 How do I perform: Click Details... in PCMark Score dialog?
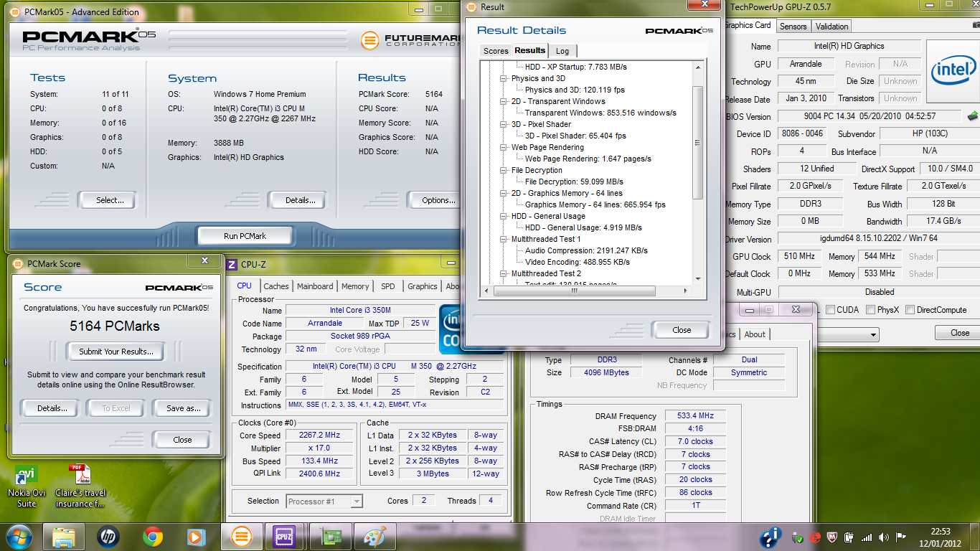click(52, 408)
